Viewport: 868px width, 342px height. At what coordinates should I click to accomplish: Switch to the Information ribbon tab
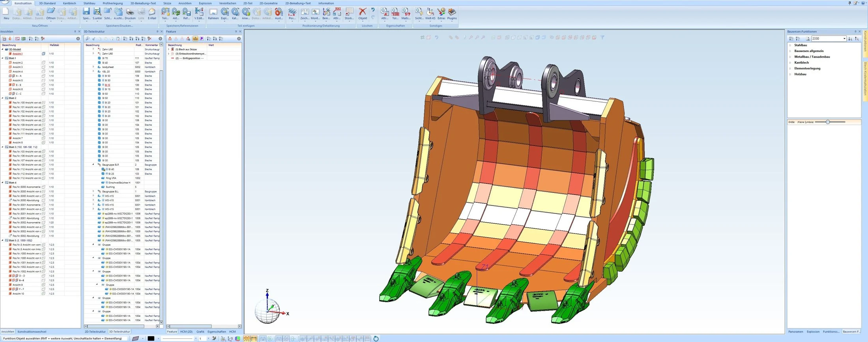coord(326,3)
